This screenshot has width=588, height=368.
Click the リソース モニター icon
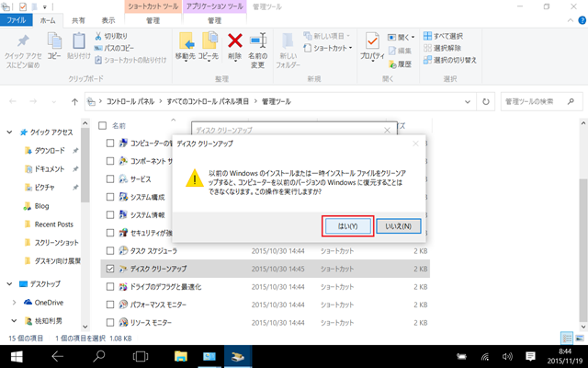[123, 323]
